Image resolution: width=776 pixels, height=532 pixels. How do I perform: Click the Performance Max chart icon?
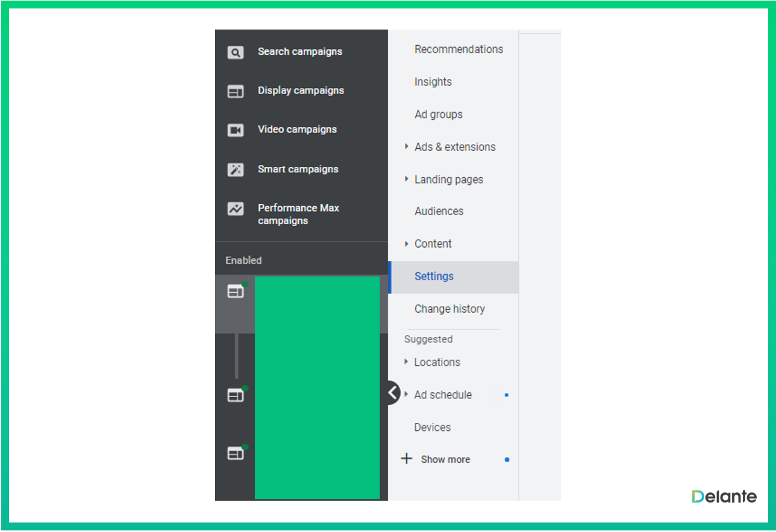(235, 209)
